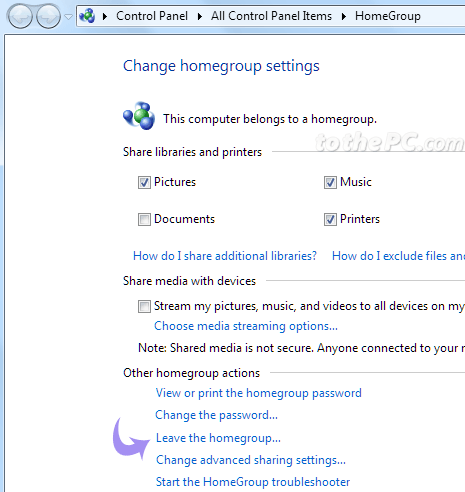Open Change advanced sharing settings link
This screenshot has width=465, height=492.
click(x=251, y=460)
